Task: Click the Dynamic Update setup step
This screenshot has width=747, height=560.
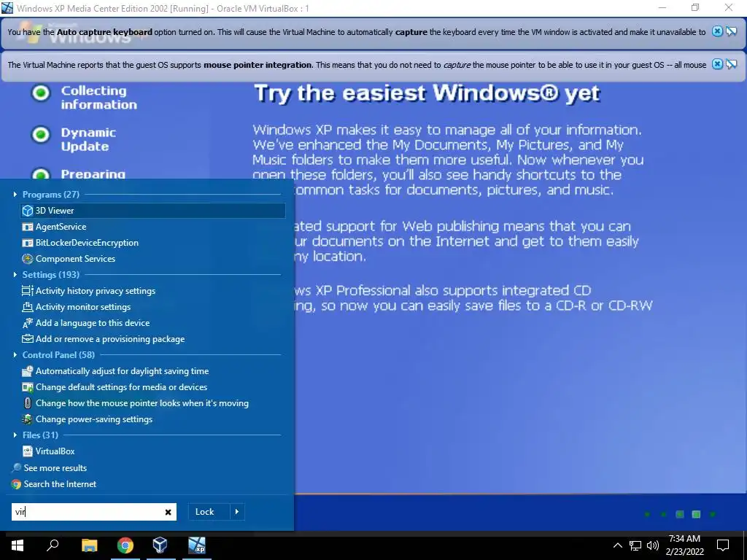Action: coord(88,139)
